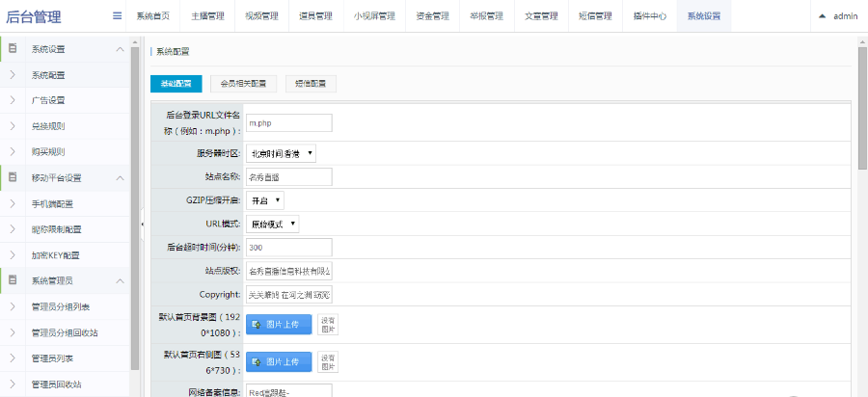
Task: Click the 系统设置 section icon in sidebar
Action: pos(13,49)
